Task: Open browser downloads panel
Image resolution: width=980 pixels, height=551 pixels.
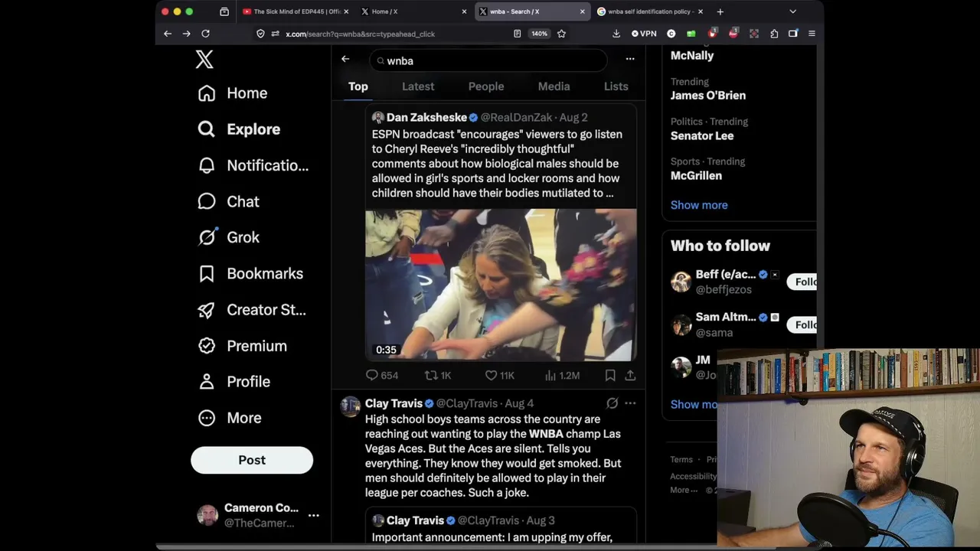Action: click(616, 34)
